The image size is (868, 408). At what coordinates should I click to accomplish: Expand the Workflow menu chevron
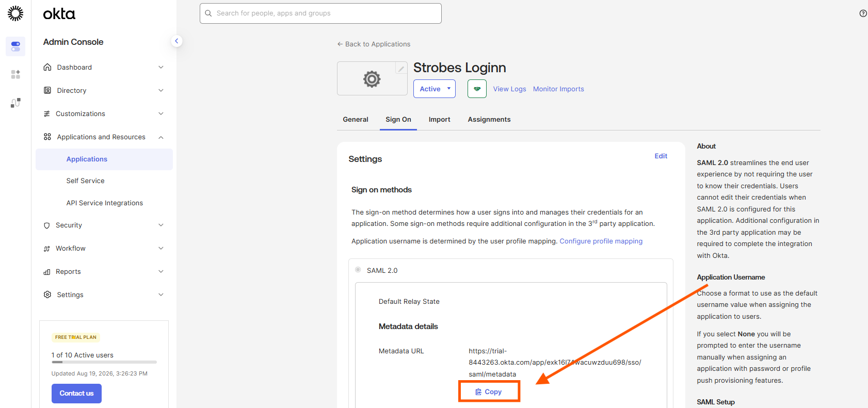161,248
